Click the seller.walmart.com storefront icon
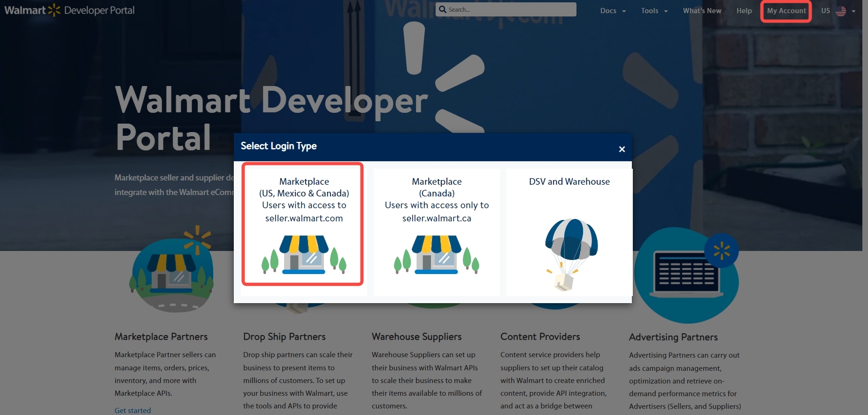 coord(304,255)
